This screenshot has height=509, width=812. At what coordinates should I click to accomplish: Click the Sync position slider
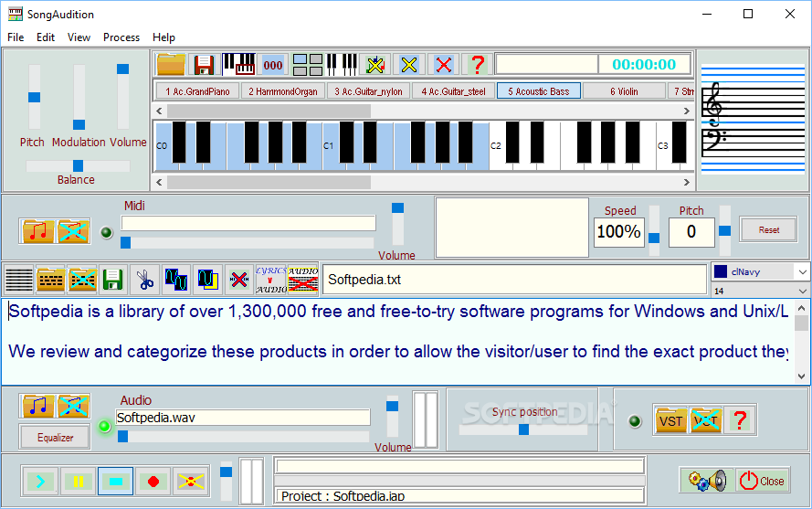tap(523, 429)
